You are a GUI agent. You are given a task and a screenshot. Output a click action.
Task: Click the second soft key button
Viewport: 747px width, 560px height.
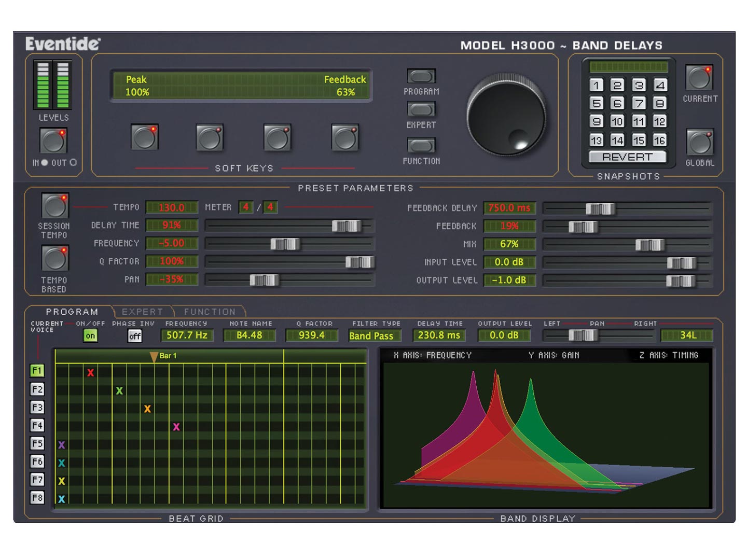[210, 137]
